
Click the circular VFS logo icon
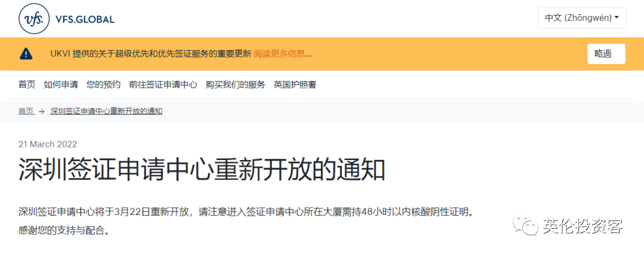[x=34, y=19]
